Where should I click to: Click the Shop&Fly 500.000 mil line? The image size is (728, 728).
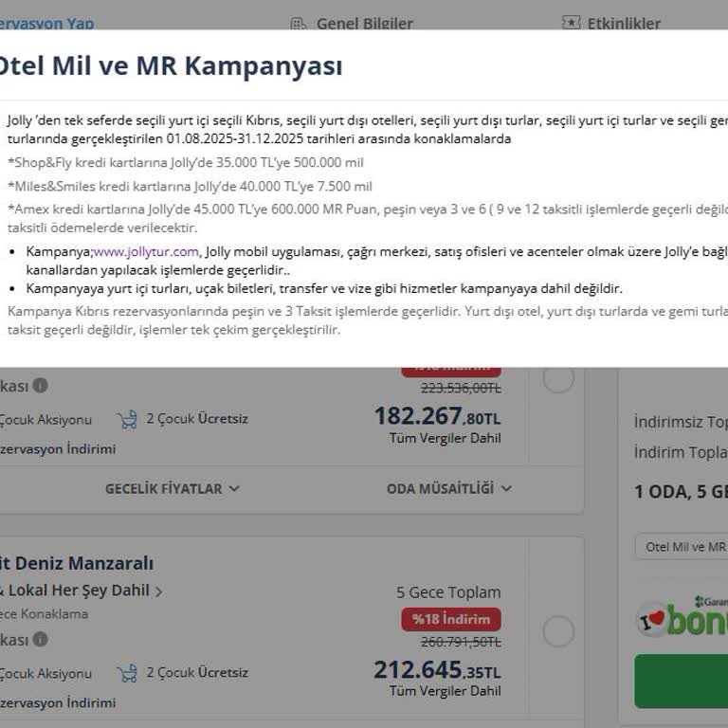(x=186, y=162)
